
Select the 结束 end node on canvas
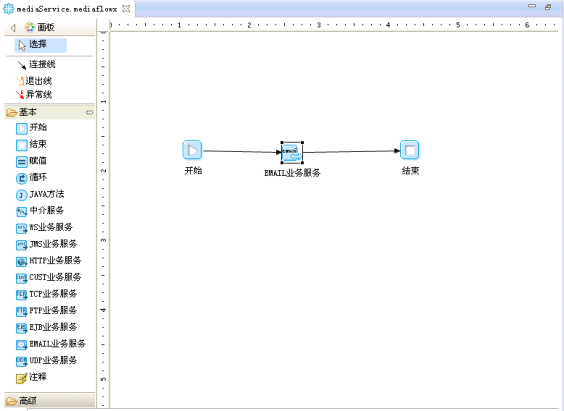pos(410,150)
